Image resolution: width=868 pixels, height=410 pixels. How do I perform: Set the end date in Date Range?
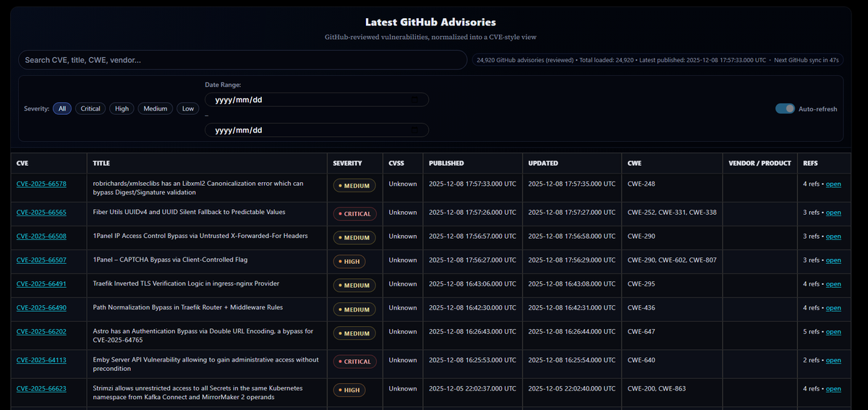(317, 130)
